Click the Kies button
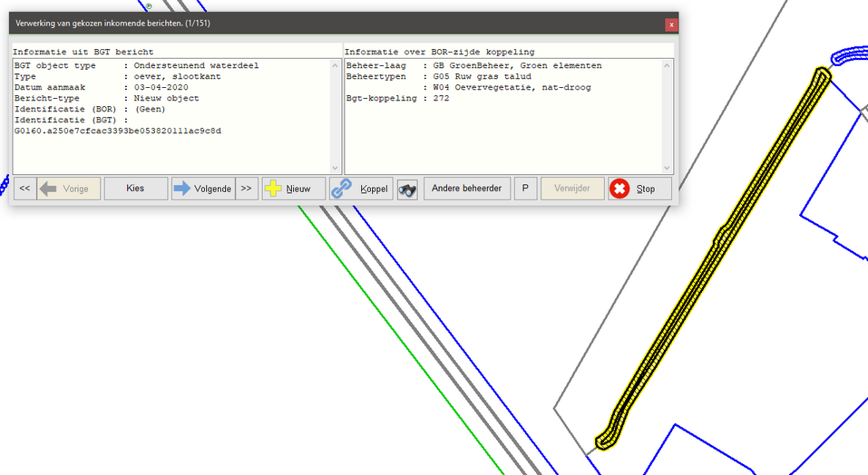Viewport: 868px width, 475px height. coord(136,189)
